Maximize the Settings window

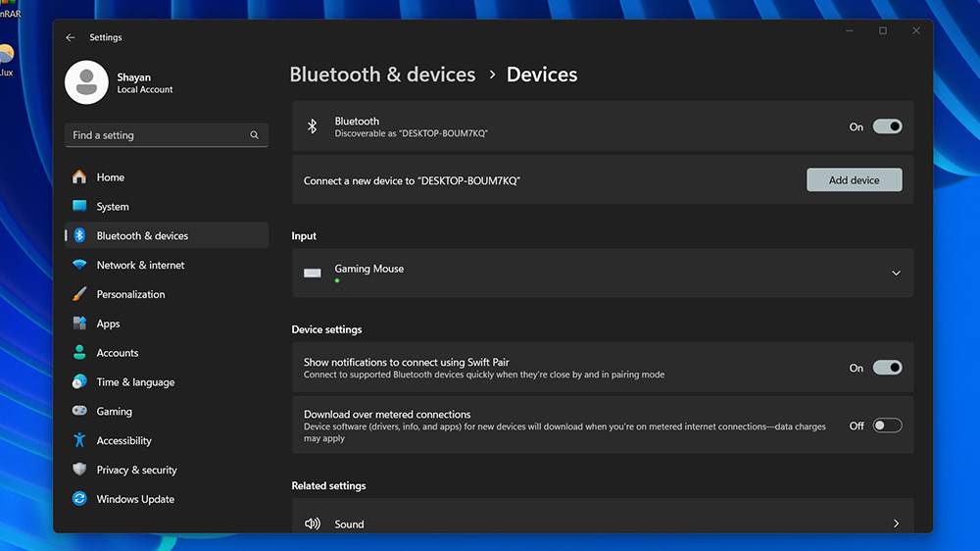(883, 30)
